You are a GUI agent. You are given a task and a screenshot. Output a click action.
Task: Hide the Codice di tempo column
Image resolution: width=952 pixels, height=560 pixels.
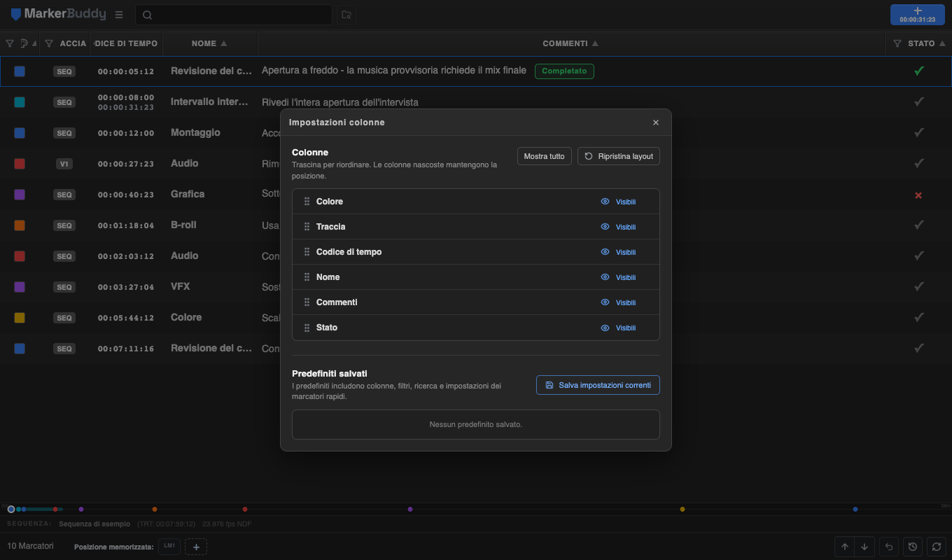619,252
